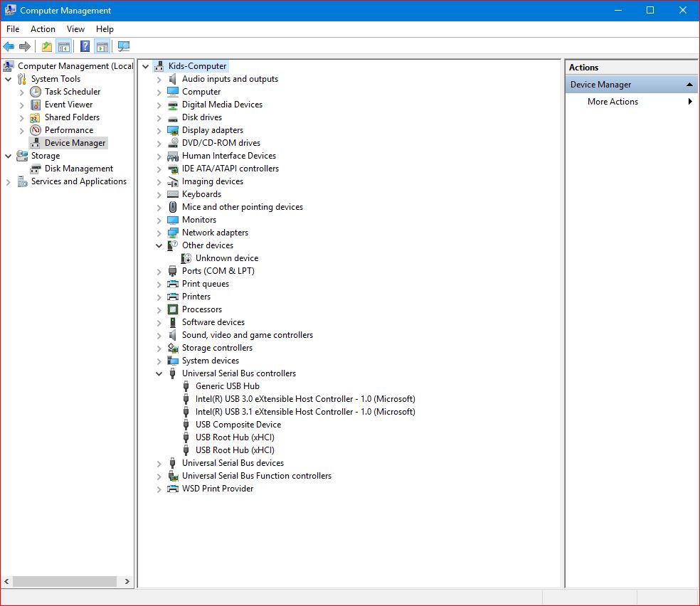Select Universal Serial Bus Function controllers
The height and width of the screenshot is (606, 700).
(257, 476)
